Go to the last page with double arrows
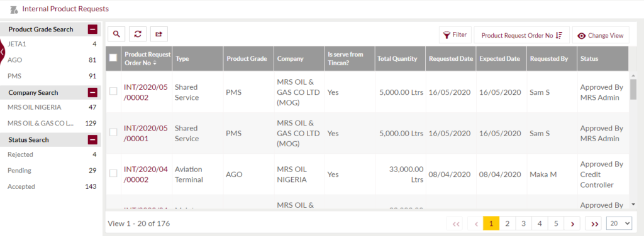 (x=594, y=223)
